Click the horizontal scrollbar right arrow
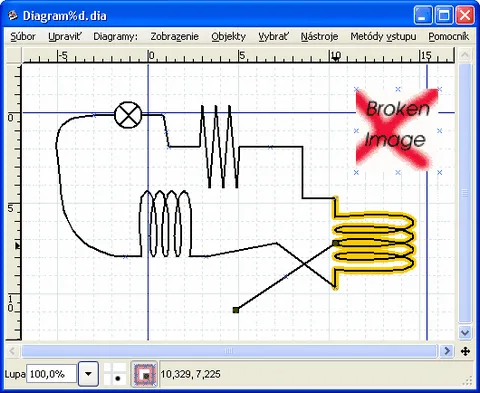This screenshot has width=480, height=393. 447,351
